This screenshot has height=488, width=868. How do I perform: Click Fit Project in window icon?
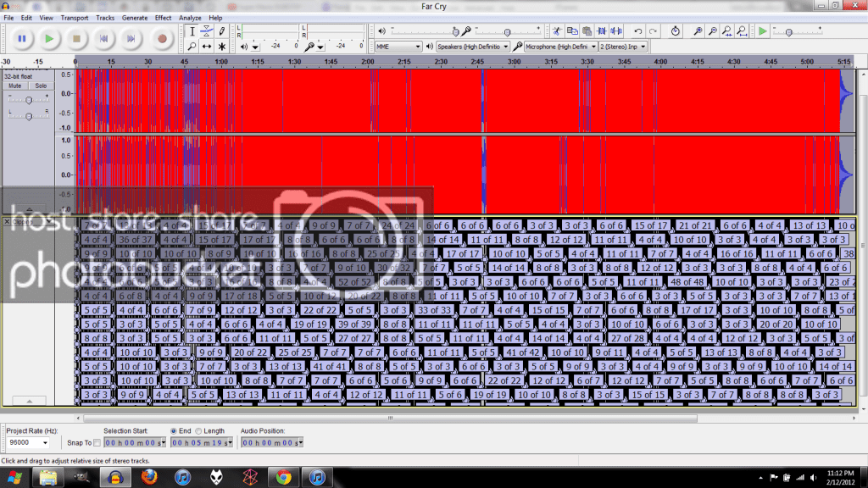(x=742, y=31)
